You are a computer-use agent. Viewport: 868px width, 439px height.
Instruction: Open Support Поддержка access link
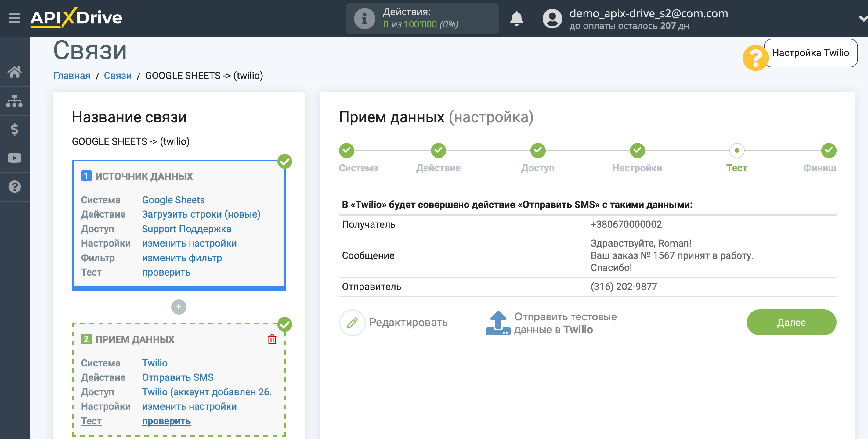(x=186, y=229)
